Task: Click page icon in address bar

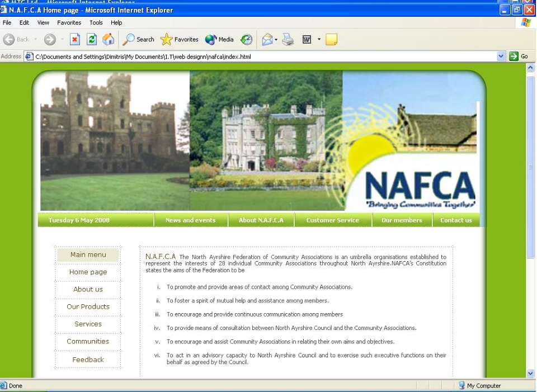Action: tap(30, 56)
